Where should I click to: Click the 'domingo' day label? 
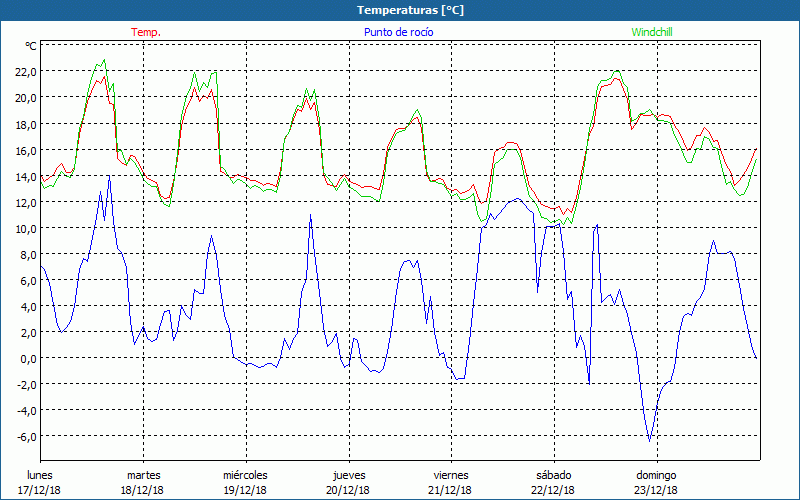tap(656, 475)
